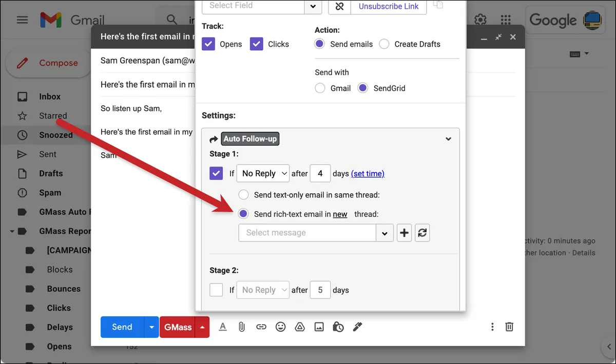The width and height of the screenshot is (616, 364).
Task: Open GMass settings red arrow
Action: (203, 327)
